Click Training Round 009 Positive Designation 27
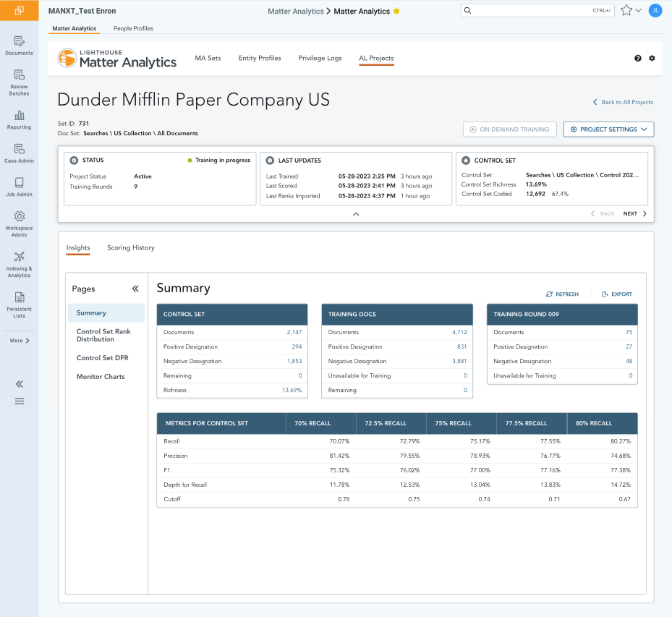Viewport: 672px width, 617px height. (x=629, y=346)
